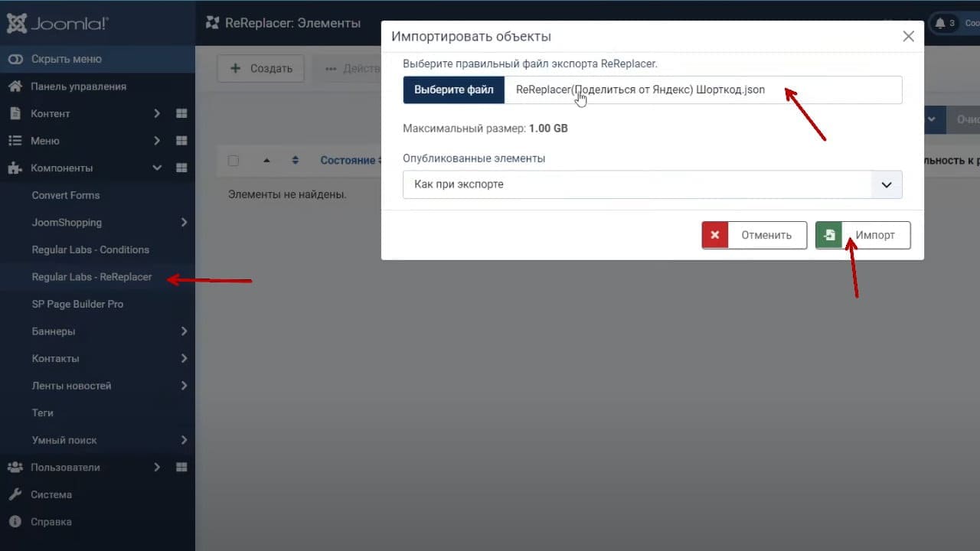This screenshot has width=980, height=551.
Task: Click the Система wrench icon
Action: [x=15, y=494]
